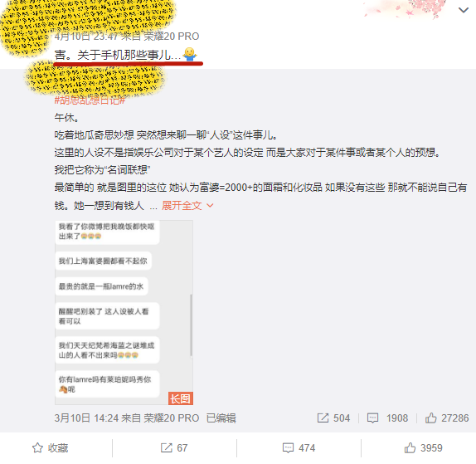This screenshot has height=464, width=476.
Task: Click the 长图 badge on image
Action: (181, 398)
